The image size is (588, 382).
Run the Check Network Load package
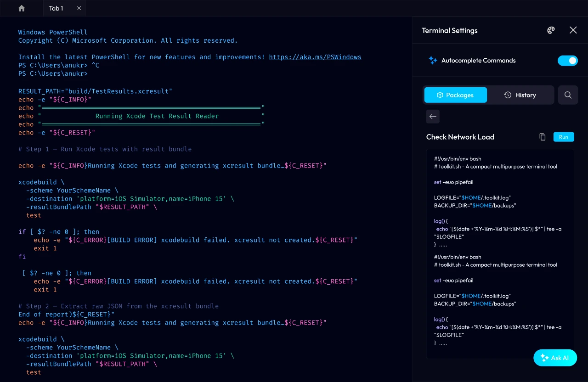(564, 137)
